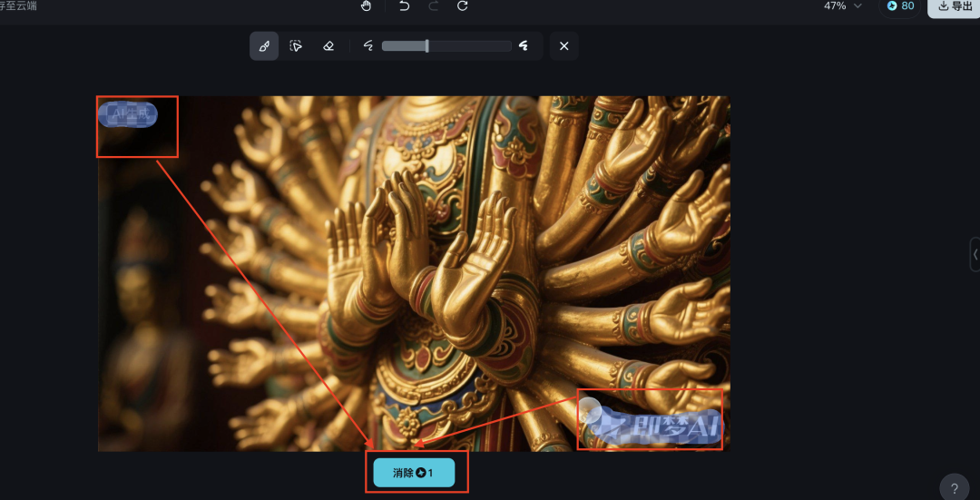Adjust the brush size slider
Image resolution: width=980 pixels, height=500 pixels.
tap(446, 46)
